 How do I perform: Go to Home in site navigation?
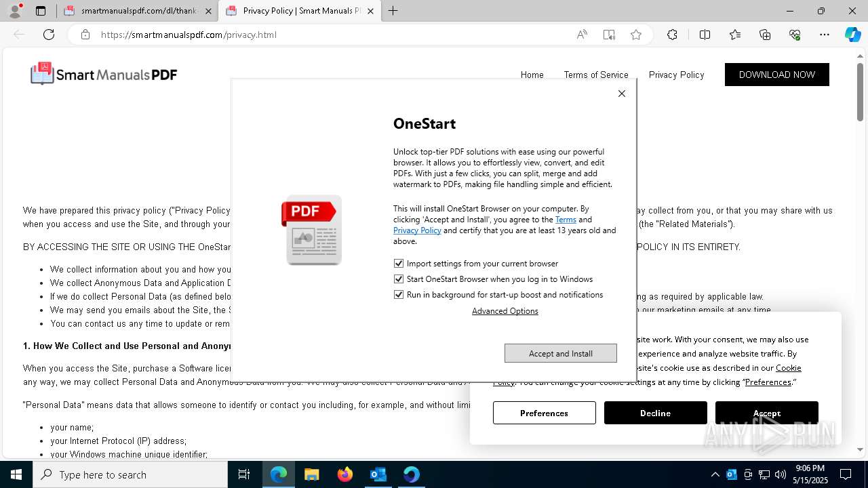click(532, 75)
